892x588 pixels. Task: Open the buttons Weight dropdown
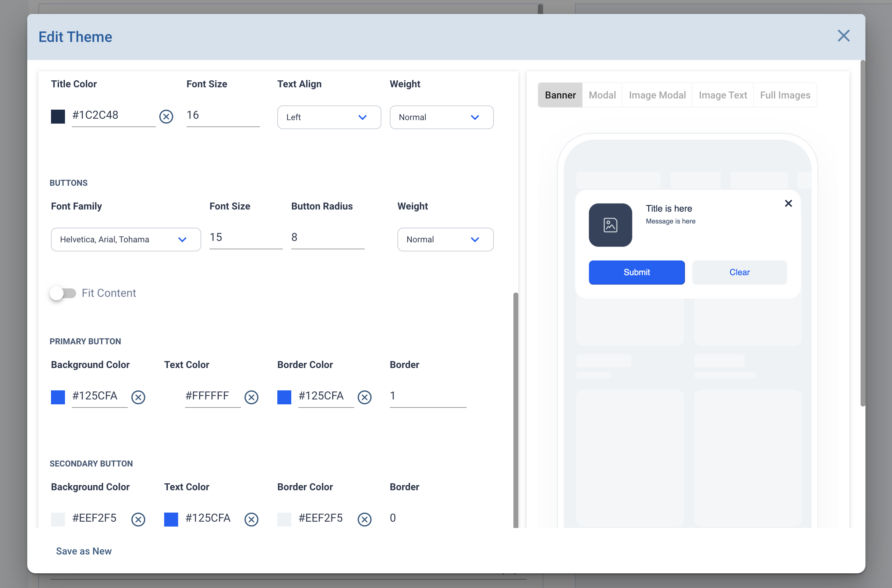click(x=445, y=239)
